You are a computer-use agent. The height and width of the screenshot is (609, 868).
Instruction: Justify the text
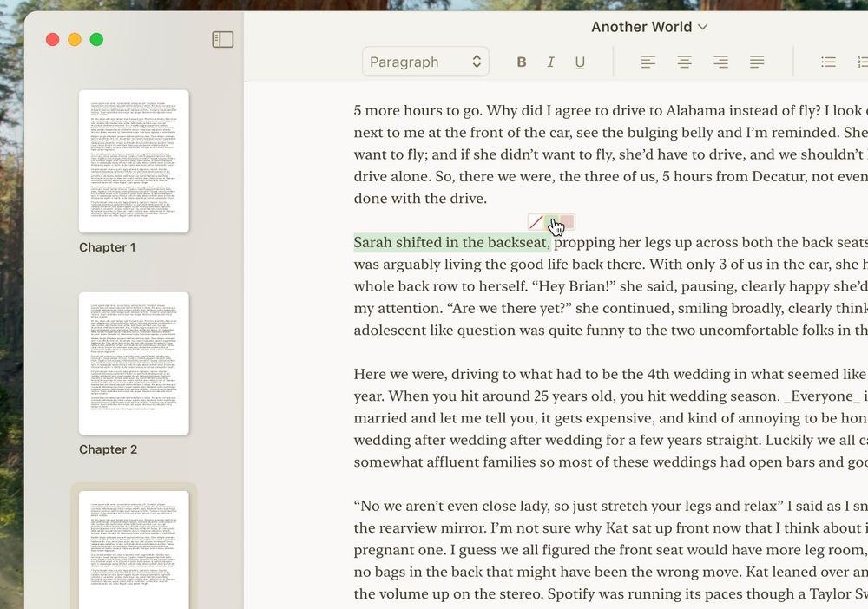tap(757, 62)
